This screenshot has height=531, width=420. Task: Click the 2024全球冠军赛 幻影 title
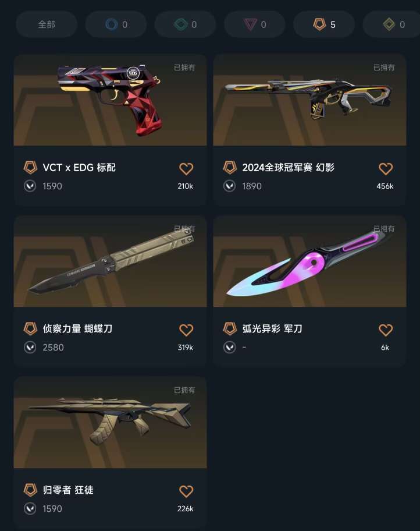288,167
